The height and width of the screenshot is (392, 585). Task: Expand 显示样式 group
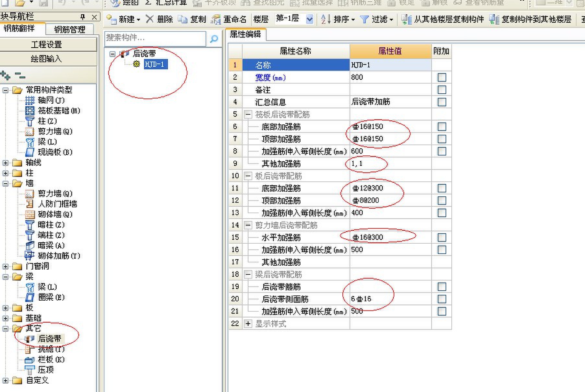point(248,324)
